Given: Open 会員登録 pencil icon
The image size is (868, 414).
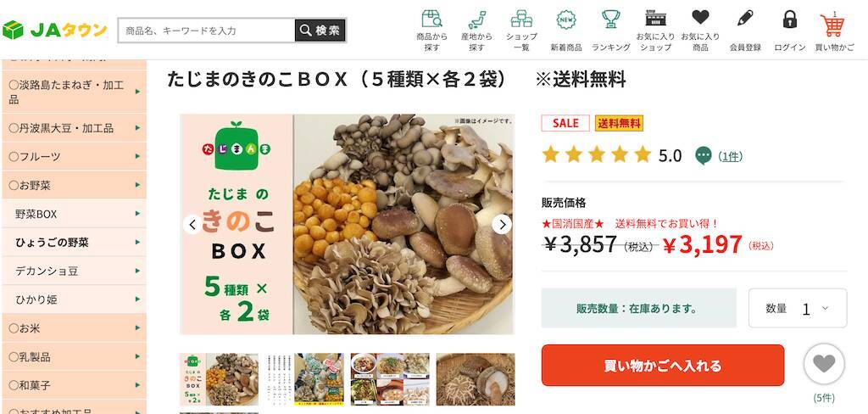Looking at the screenshot, I should pyautogui.click(x=745, y=19).
